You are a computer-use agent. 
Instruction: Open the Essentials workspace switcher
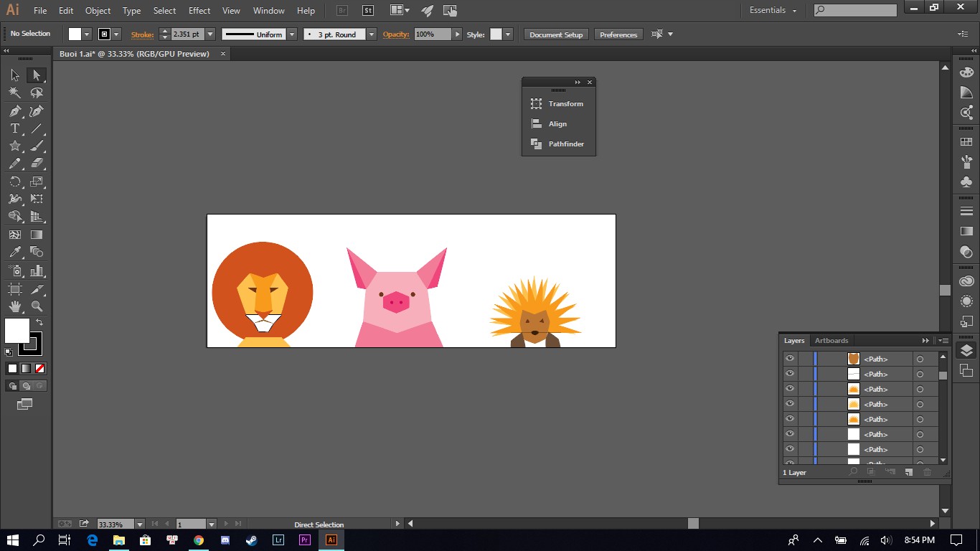pyautogui.click(x=773, y=10)
